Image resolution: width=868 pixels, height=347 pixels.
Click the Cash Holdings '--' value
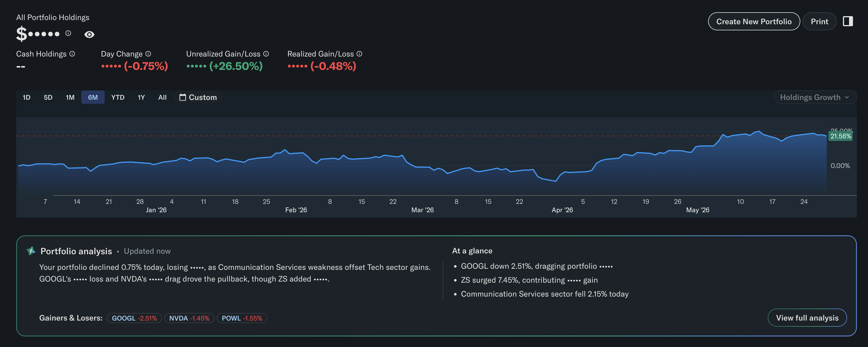click(x=21, y=66)
